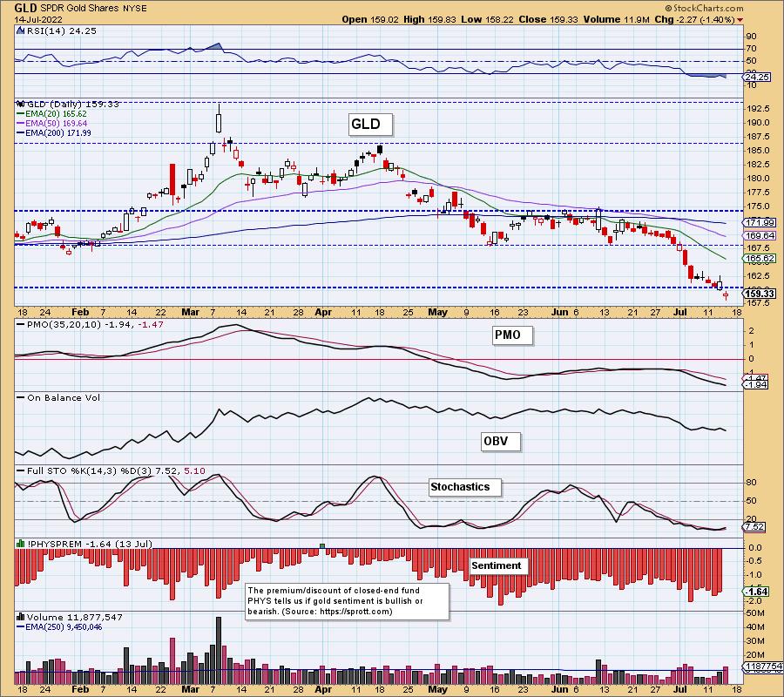Click the red down-arrow change indicator icon

coord(740,20)
